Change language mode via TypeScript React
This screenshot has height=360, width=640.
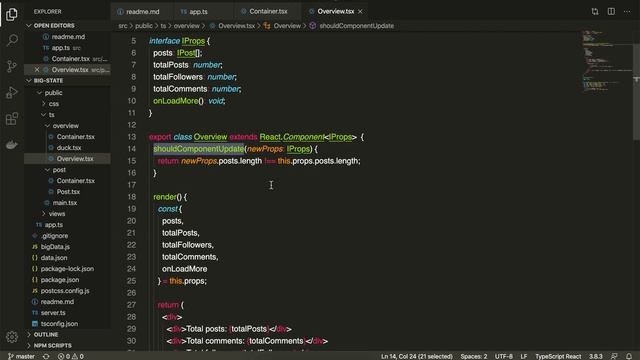pos(558,356)
